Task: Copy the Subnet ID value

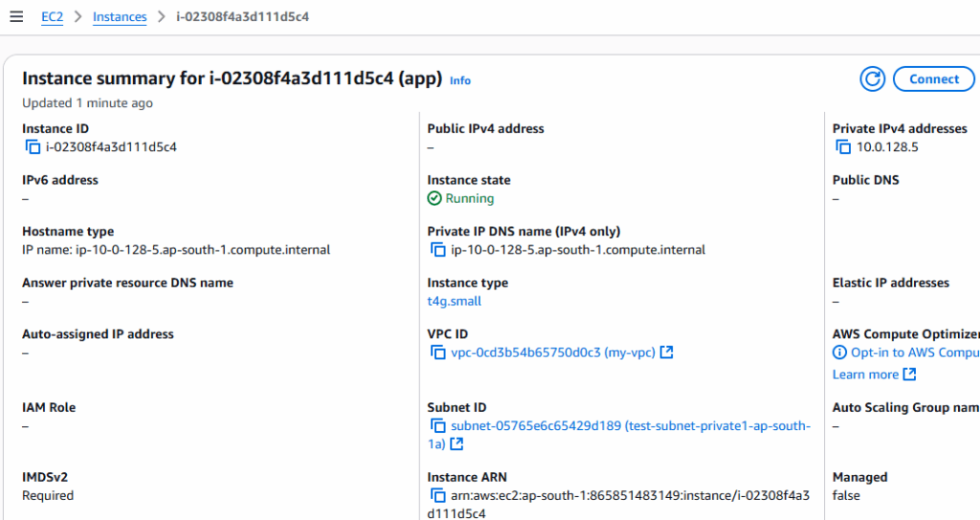Action: 438,425
